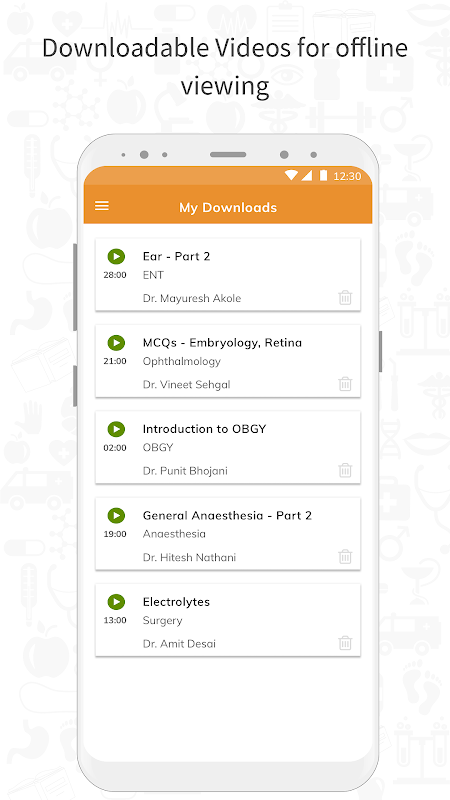Select Dr. Vineet Sehgal name
Viewport: 450px width, 800px height.
pos(187,385)
